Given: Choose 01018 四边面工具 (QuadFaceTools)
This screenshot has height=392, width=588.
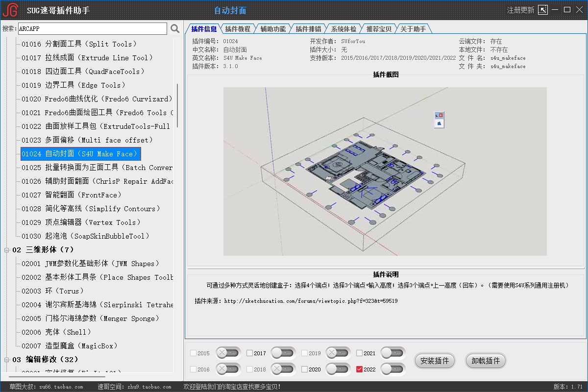Looking at the screenshot, I should (83, 72).
